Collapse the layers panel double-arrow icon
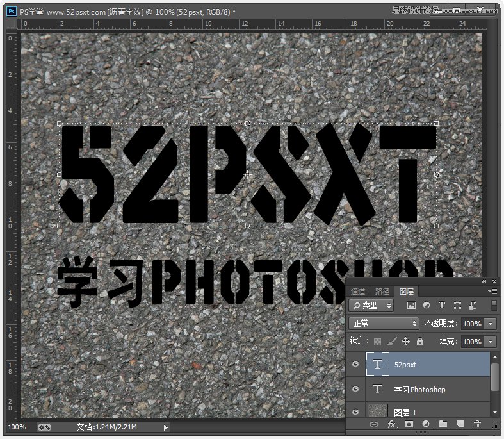Image resolution: width=504 pixels, height=439 pixels. [484, 282]
